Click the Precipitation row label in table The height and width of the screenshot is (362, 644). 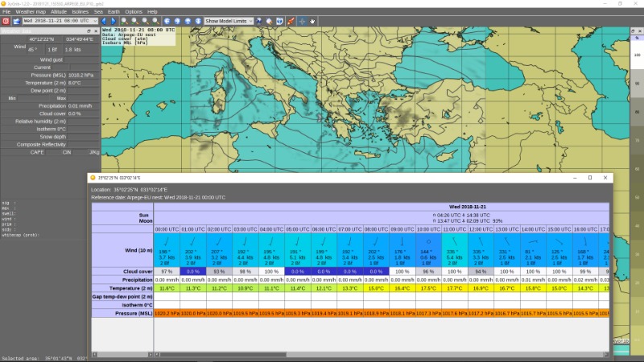coord(122,279)
